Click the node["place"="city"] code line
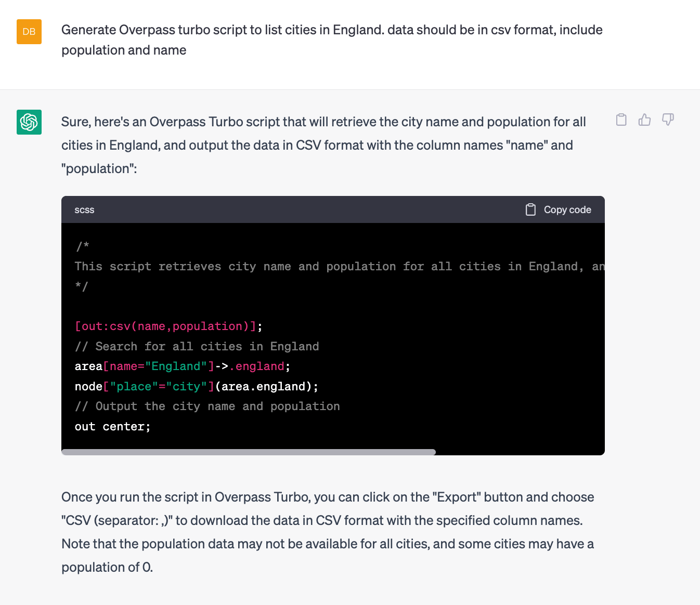 point(196,387)
